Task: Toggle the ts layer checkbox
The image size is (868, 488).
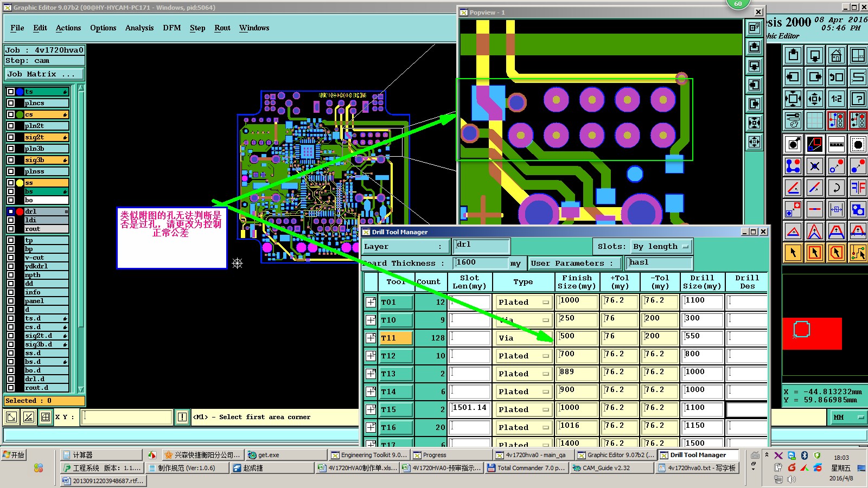Action: (x=11, y=92)
